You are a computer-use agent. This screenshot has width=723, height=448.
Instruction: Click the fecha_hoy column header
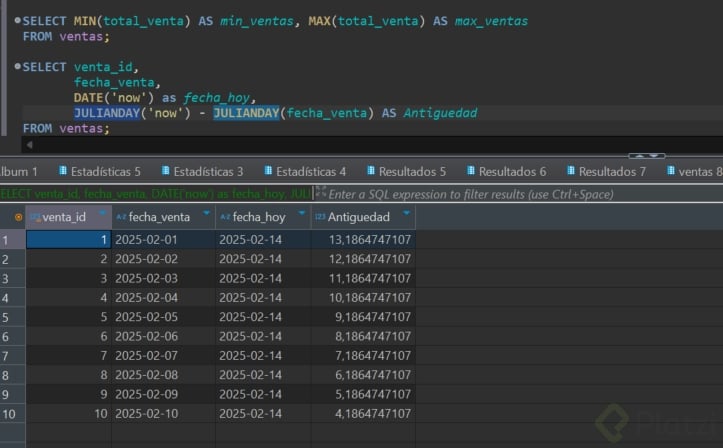[263, 217]
